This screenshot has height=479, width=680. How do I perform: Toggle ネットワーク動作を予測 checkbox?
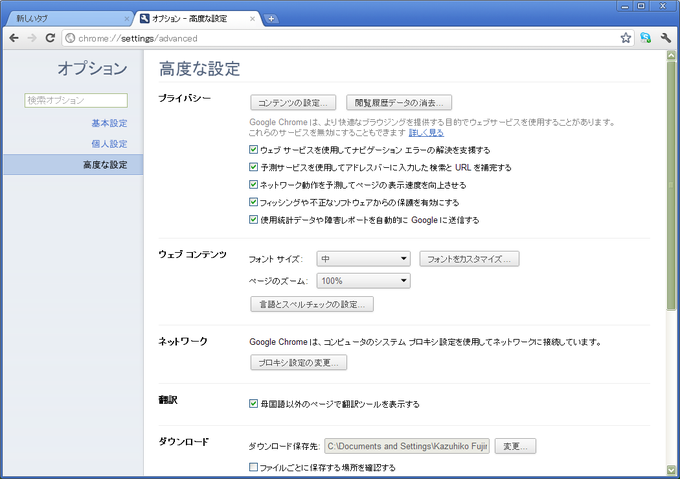254,185
